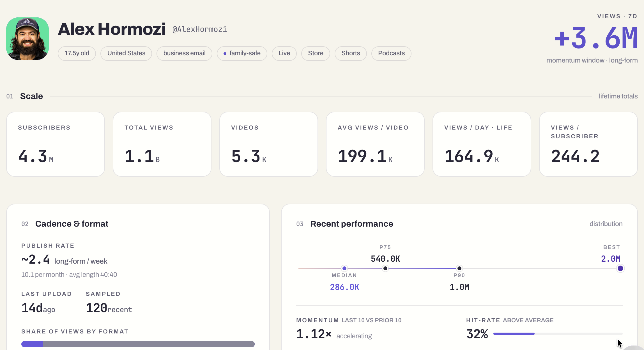
Task: Select the Views / Subscriber 244.2 card
Action: pos(588,144)
